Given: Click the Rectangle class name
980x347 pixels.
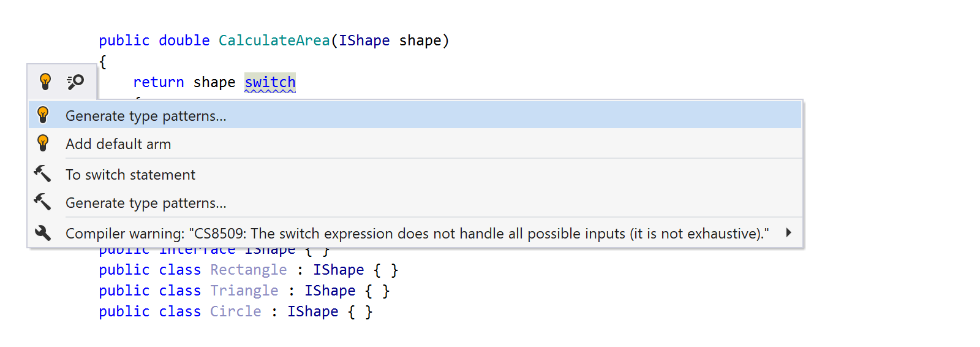Looking at the screenshot, I should [x=249, y=270].
